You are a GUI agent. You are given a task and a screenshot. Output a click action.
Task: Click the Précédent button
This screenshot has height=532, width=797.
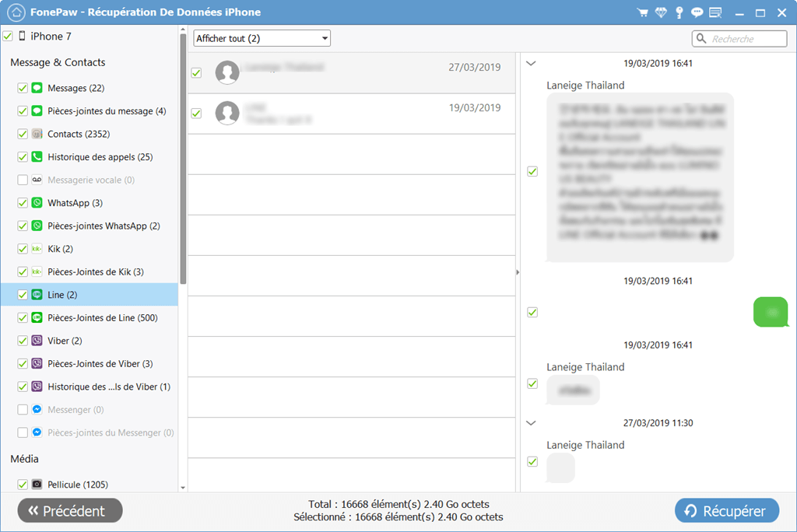point(70,510)
